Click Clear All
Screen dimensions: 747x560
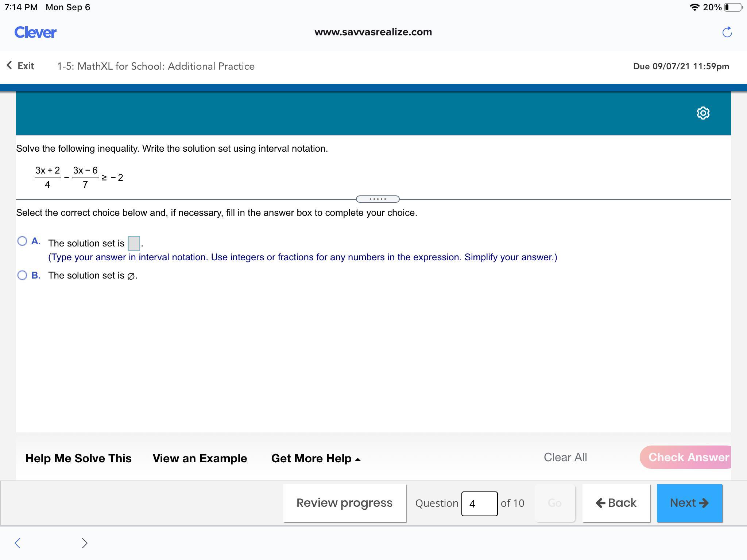pos(565,457)
